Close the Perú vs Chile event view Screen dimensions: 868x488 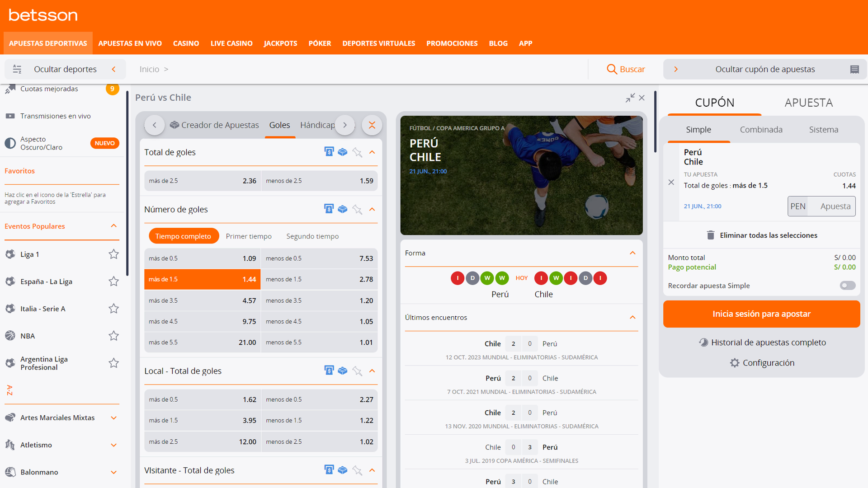[x=642, y=98]
